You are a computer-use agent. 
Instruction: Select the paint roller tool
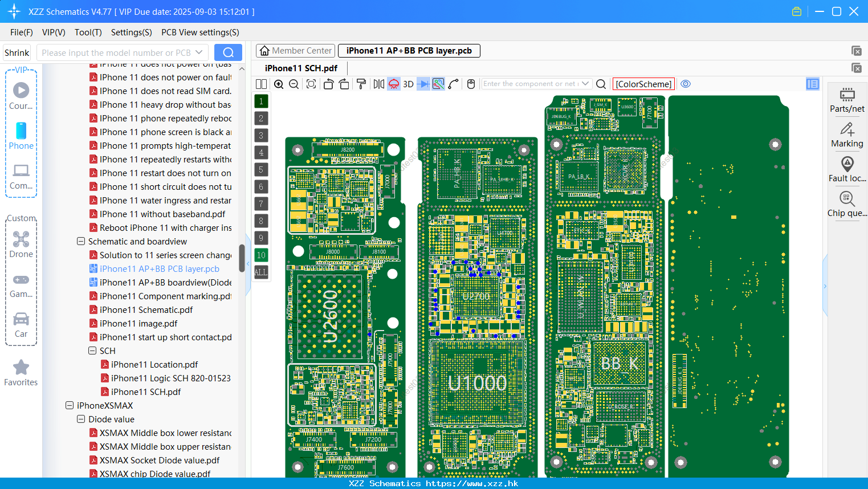(361, 84)
